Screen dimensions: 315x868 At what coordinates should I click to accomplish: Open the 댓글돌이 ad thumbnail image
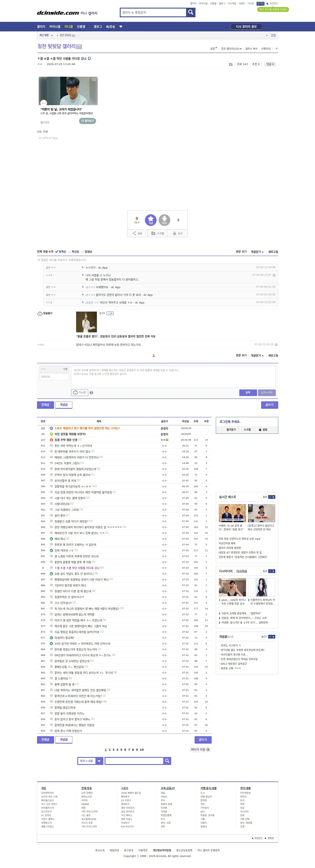point(86,322)
